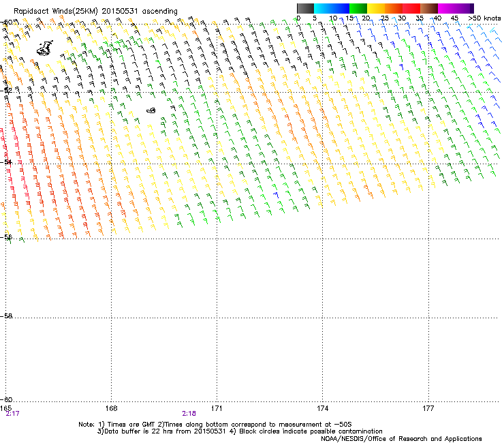Click the dark purple legend swatch at the far end
The height and width of the screenshot is (443, 504).
pos(471,8)
